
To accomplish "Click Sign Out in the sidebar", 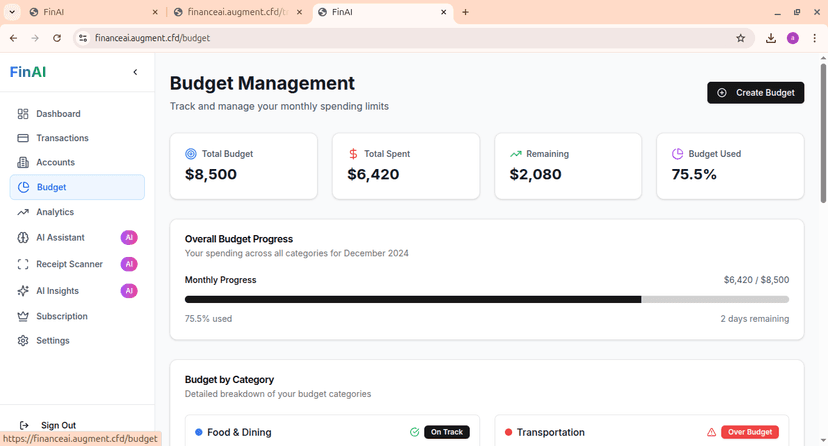I will point(57,425).
